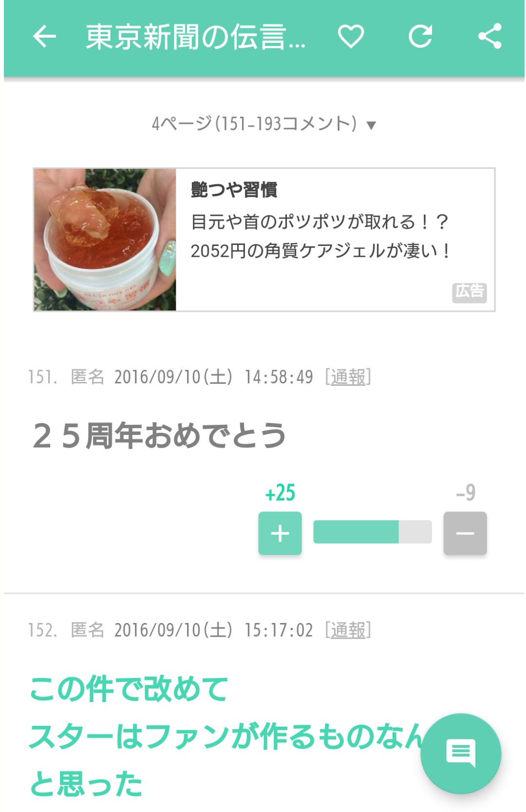Reload the page with refresh icon
Viewport: 526px width, 812px height.
pyautogui.click(x=420, y=37)
